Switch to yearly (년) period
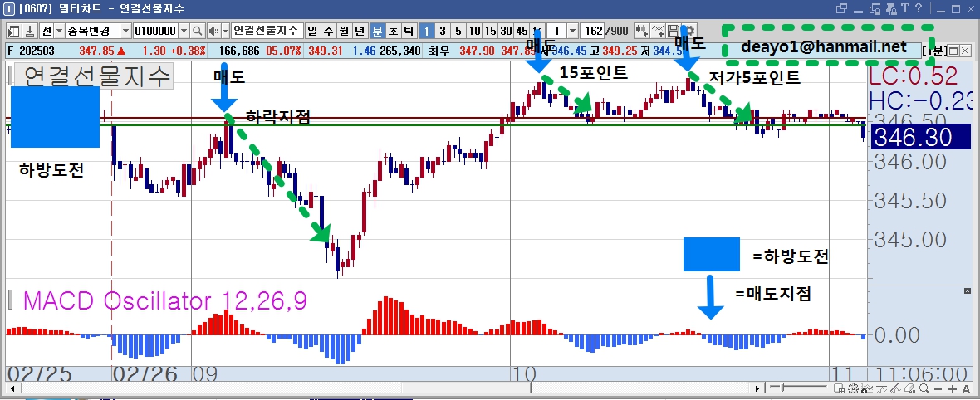The image size is (980, 400). 359,31
